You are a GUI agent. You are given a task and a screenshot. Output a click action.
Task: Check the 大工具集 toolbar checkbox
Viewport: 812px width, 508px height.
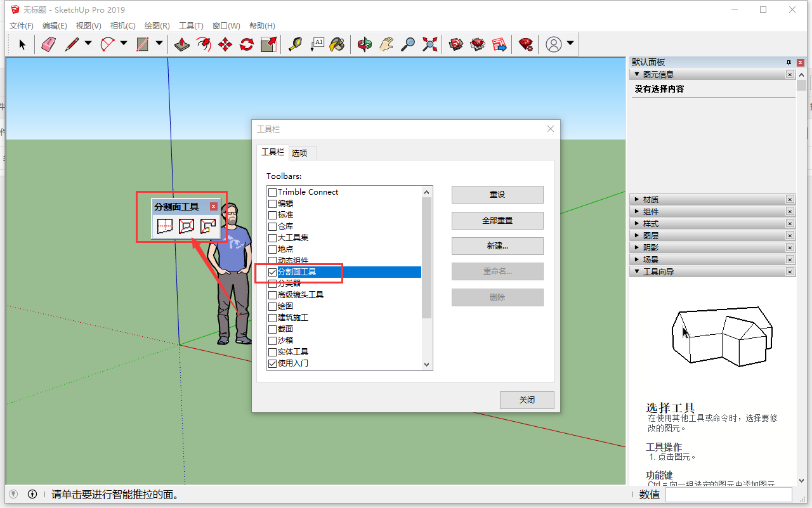point(272,238)
